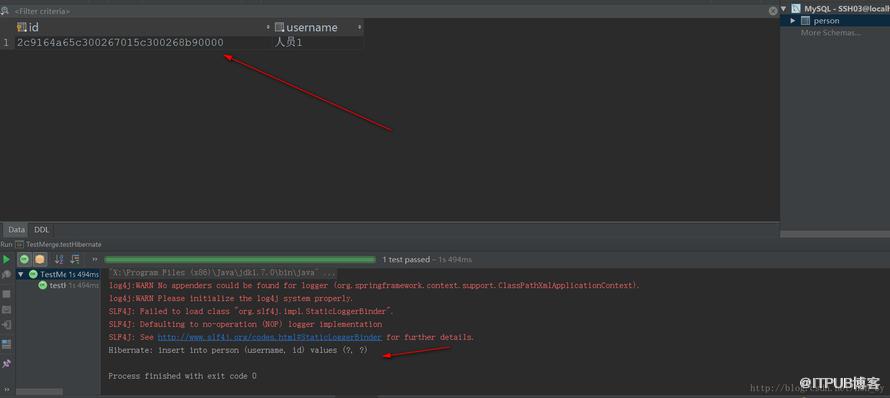The image size is (890, 398).
Task: Switch to the Data tab
Action: [x=16, y=230]
